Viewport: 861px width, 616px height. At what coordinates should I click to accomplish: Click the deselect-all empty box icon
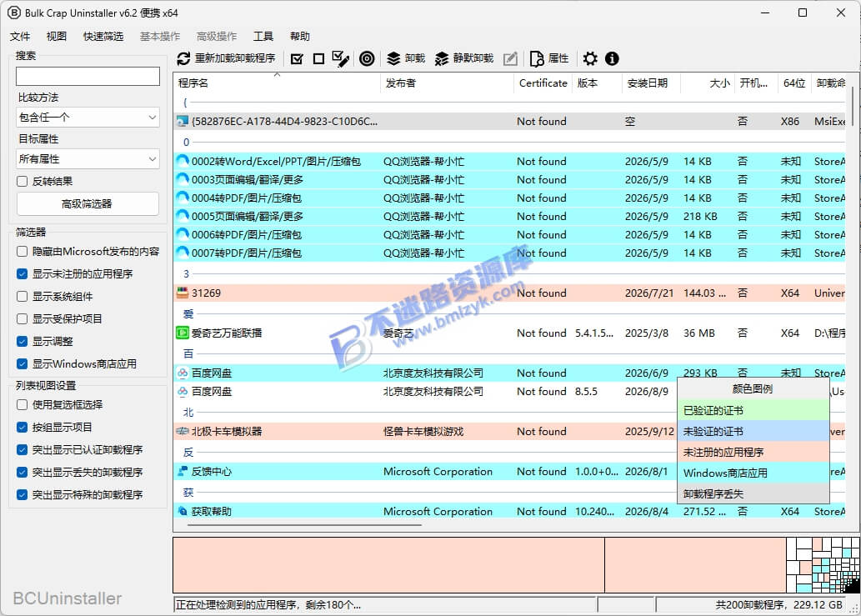tap(318, 58)
